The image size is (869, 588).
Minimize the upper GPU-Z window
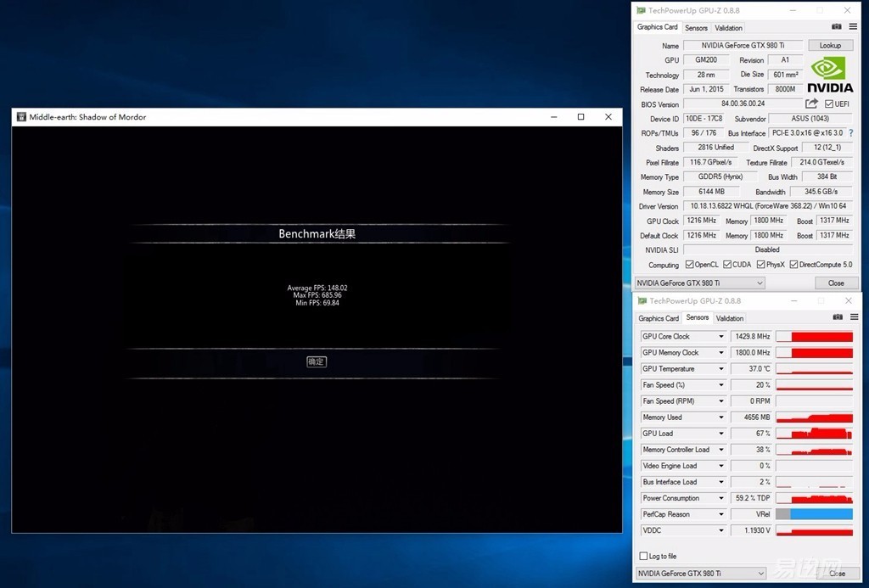pos(793,10)
